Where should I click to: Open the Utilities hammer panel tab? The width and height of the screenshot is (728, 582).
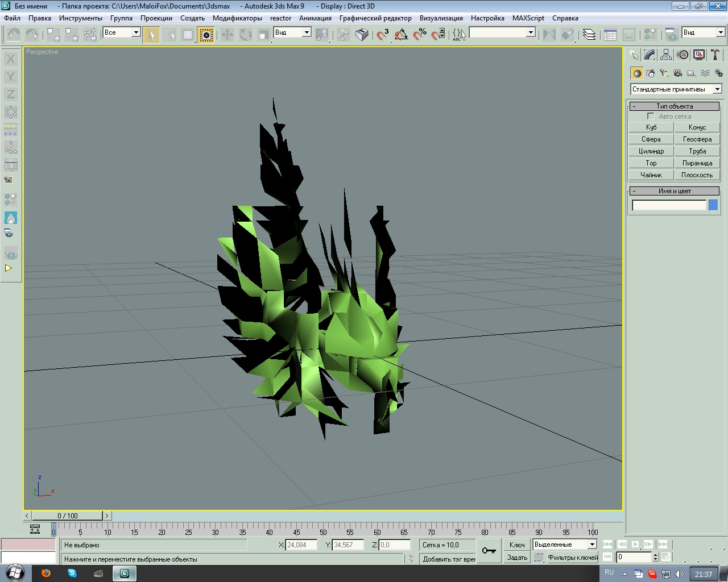(715, 55)
